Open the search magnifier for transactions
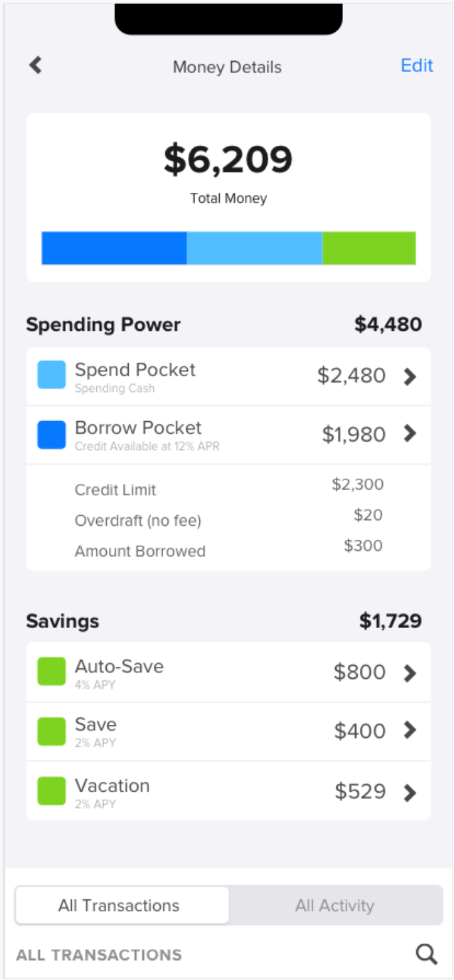Viewport: 454px width, 980px height. click(x=426, y=954)
